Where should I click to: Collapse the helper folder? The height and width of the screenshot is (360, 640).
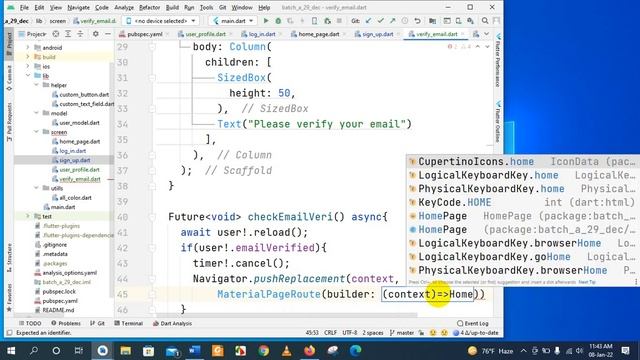36,85
